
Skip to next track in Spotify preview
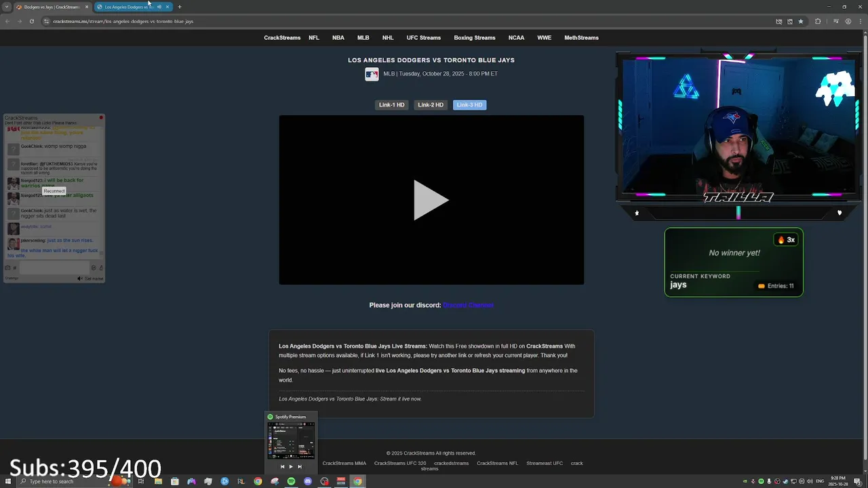(x=300, y=466)
